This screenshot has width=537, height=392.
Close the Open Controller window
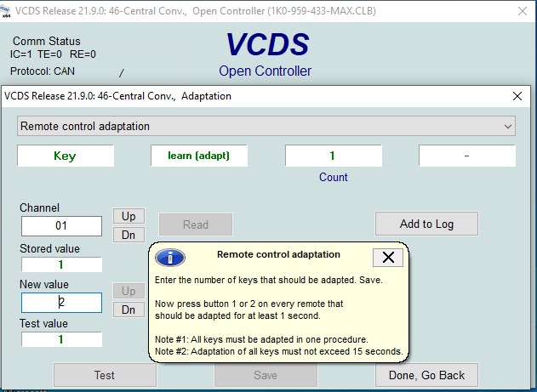click(523, 11)
